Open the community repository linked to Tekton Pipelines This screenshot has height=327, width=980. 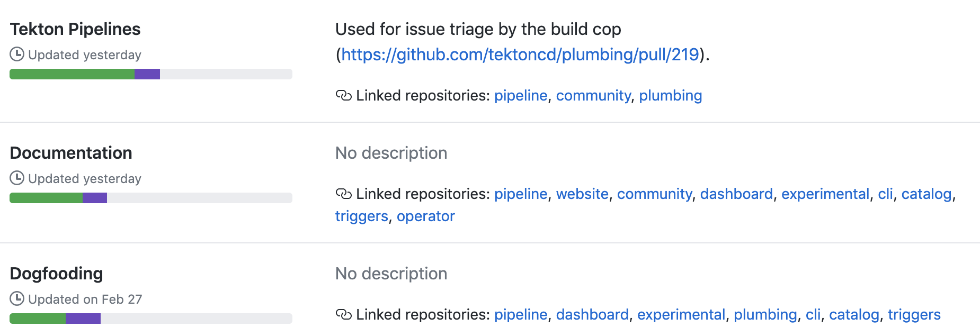pos(593,95)
